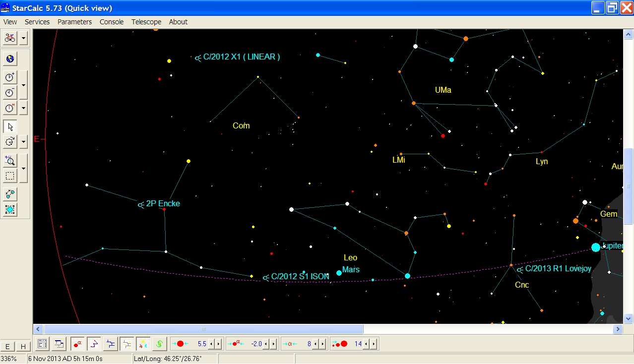
Task: Open the Parameters menu
Action: pos(74,22)
